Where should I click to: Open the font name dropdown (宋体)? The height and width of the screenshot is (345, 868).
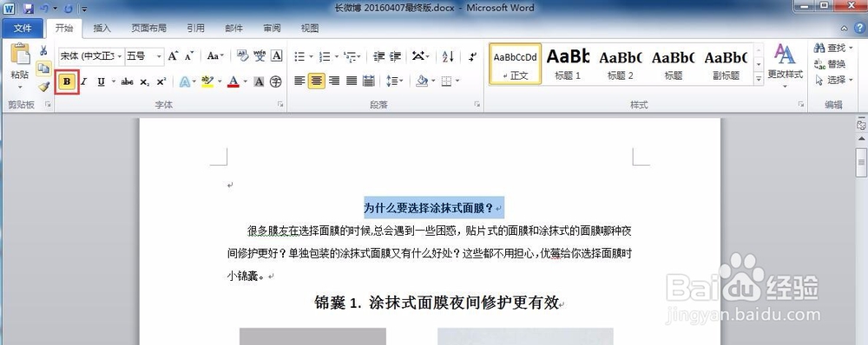[x=120, y=55]
